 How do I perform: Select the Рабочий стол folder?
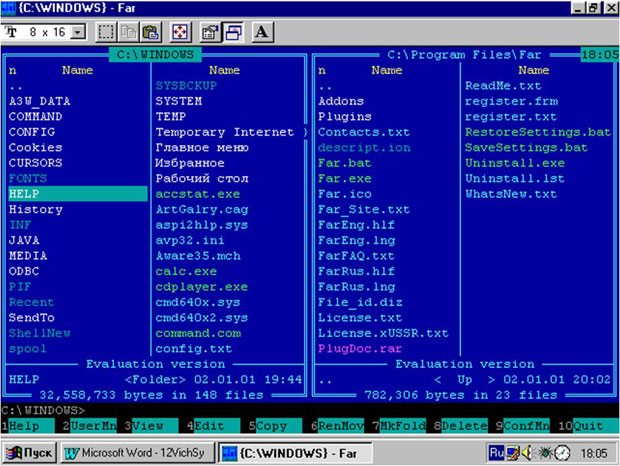(202, 178)
